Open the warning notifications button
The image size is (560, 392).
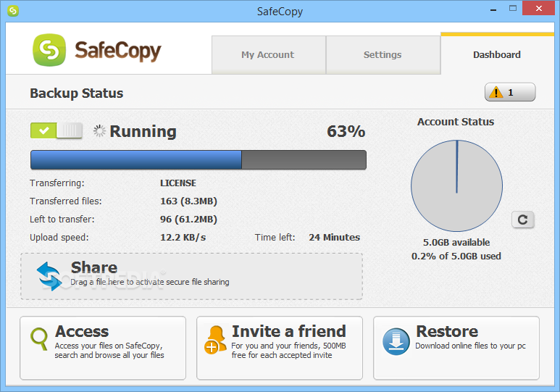(x=509, y=92)
